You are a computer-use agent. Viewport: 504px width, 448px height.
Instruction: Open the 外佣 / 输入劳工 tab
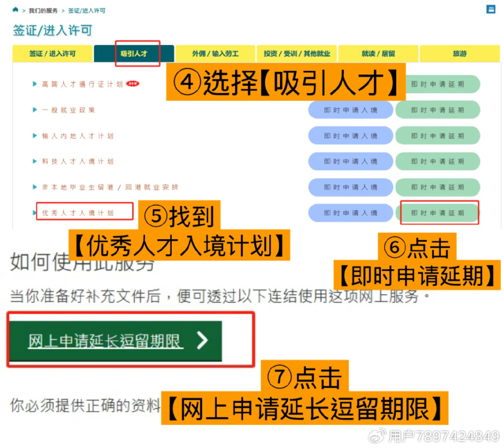pos(216,53)
